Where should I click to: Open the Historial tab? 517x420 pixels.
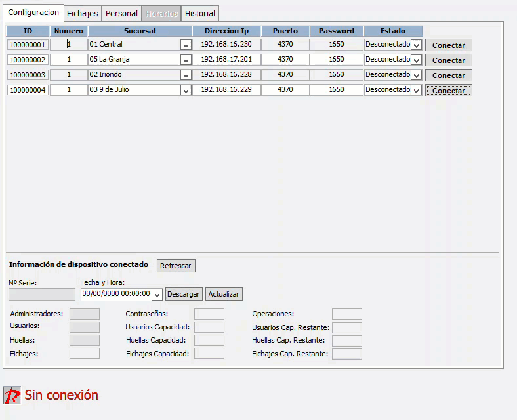199,13
